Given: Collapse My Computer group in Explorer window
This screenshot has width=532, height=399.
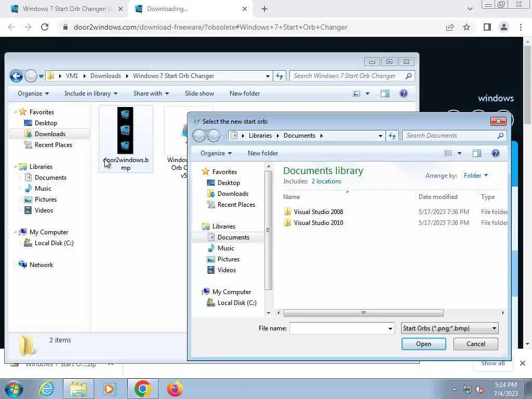Looking at the screenshot, I should coord(15,232).
